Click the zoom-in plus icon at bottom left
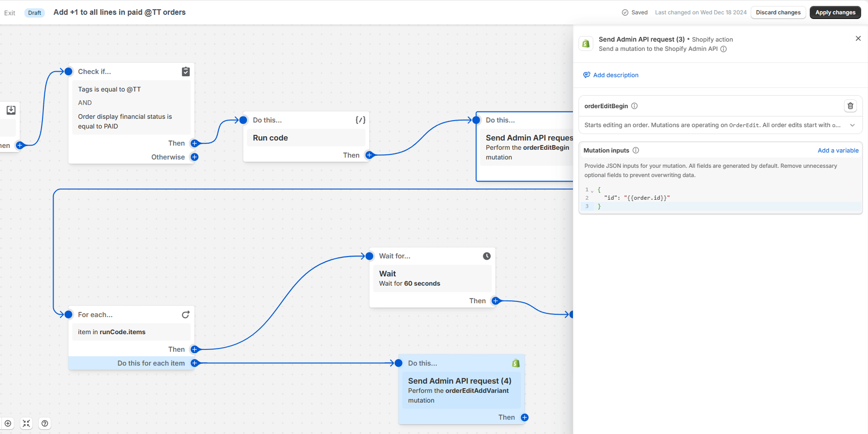This screenshot has height=434, width=868. 8,423
